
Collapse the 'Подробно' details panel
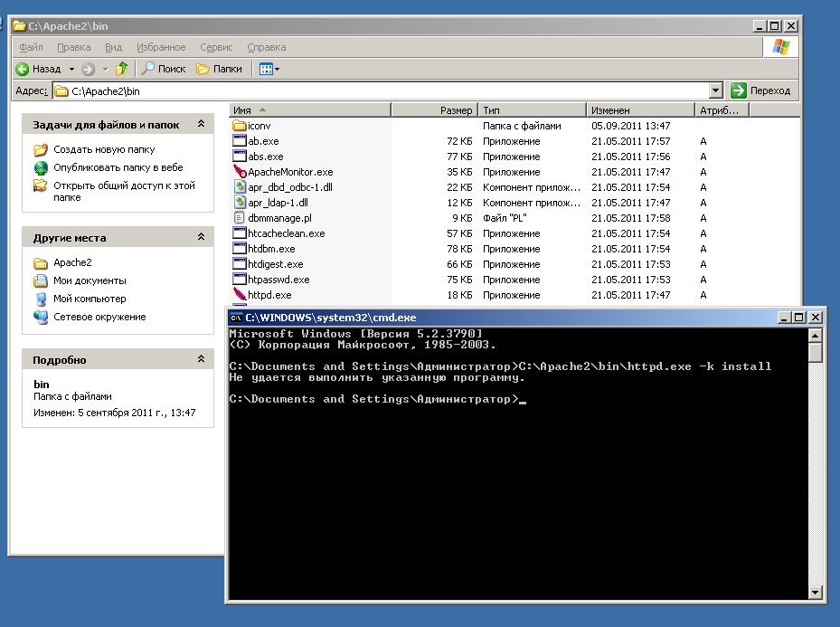[x=200, y=359]
